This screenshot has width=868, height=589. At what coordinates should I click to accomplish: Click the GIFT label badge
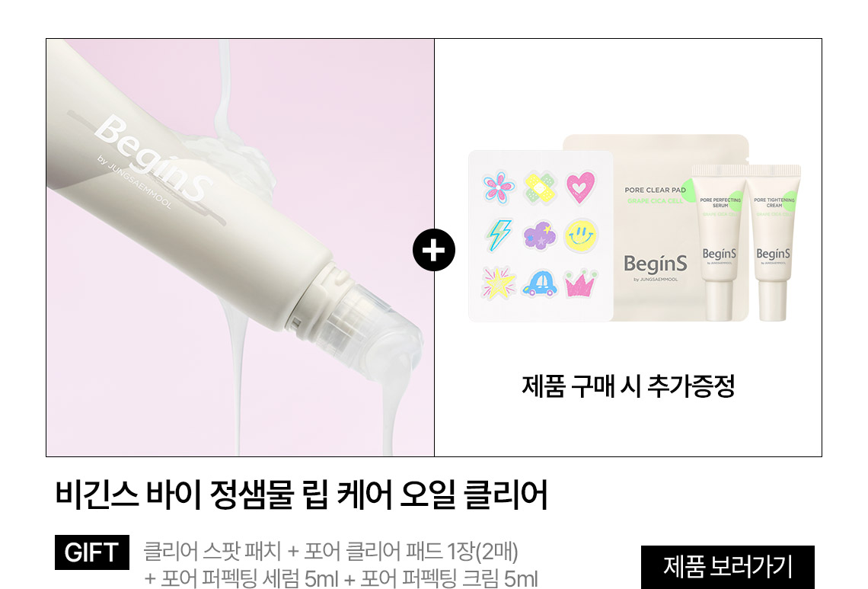click(x=92, y=552)
